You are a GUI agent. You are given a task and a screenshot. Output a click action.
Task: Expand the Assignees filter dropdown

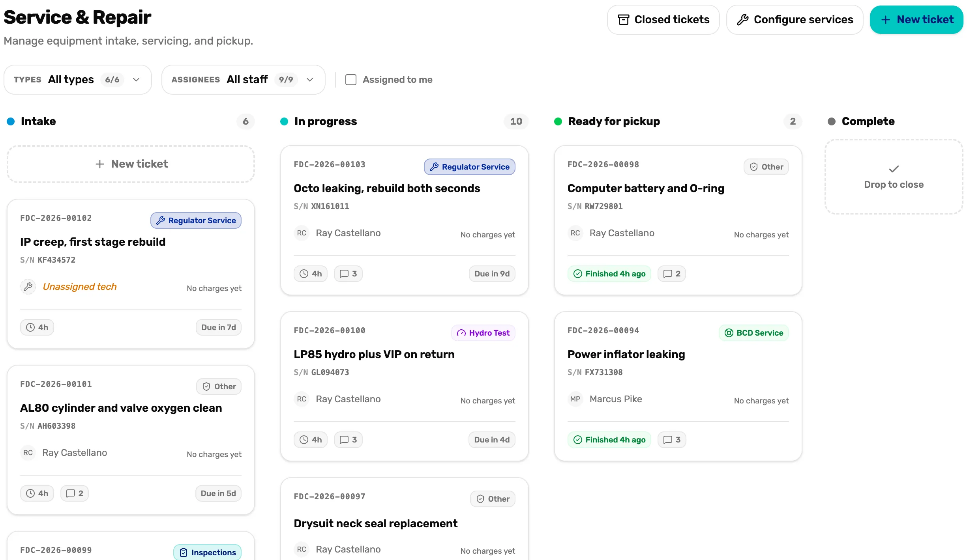click(244, 80)
